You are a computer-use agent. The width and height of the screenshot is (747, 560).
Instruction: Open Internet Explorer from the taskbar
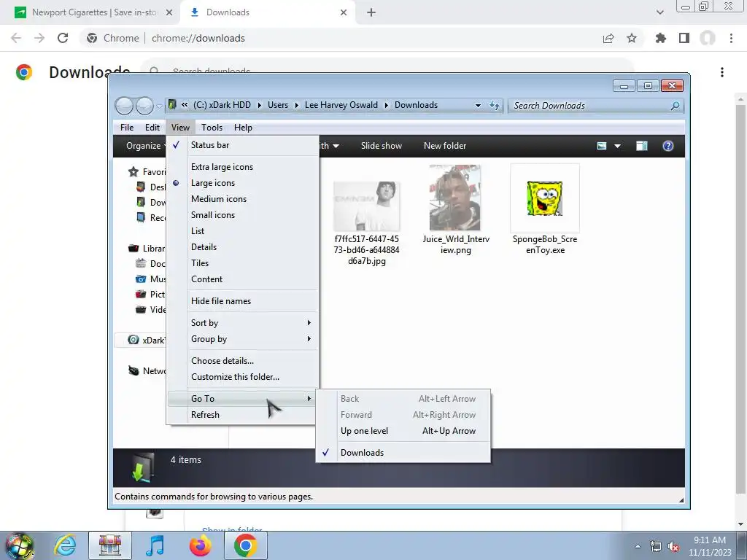point(65,545)
